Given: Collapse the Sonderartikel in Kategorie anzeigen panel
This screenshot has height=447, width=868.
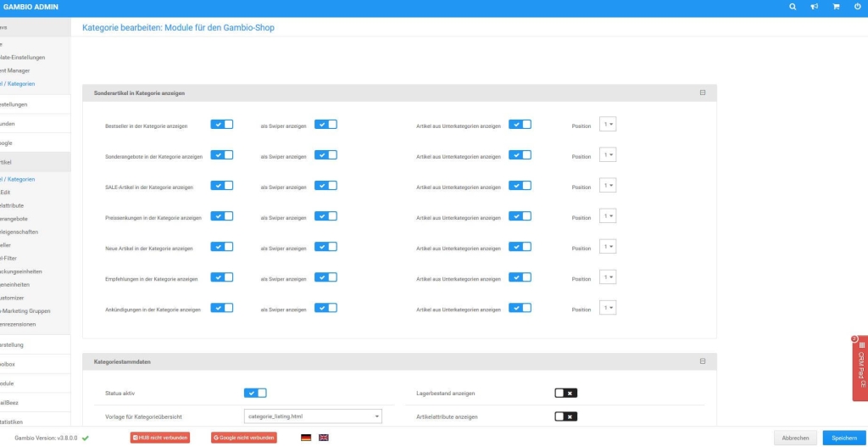Looking at the screenshot, I should pyautogui.click(x=702, y=92).
